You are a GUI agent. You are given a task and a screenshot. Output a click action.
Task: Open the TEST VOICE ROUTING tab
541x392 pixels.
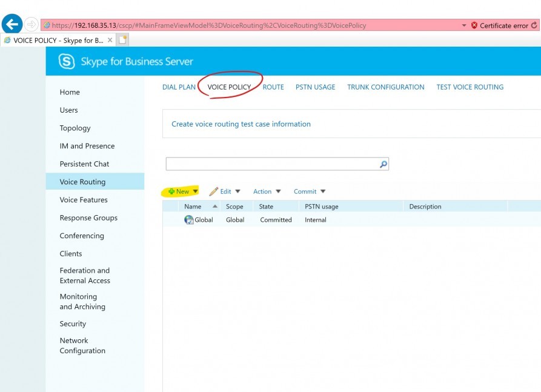(470, 87)
